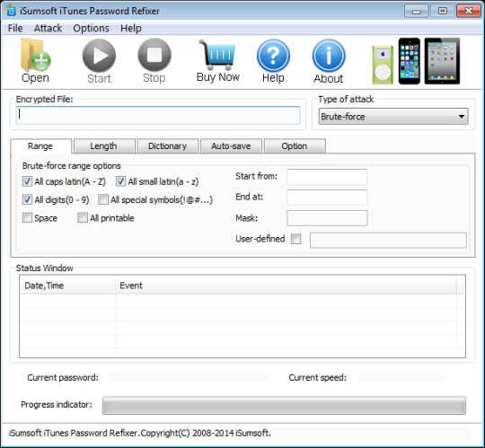The image size is (485, 448).
Task: Switch to the Length tab
Action: click(x=104, y=146)
